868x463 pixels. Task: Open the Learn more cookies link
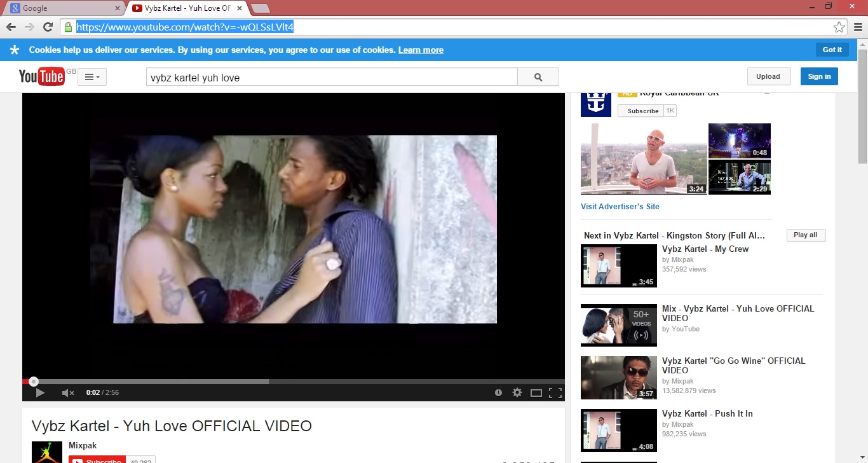421,50
